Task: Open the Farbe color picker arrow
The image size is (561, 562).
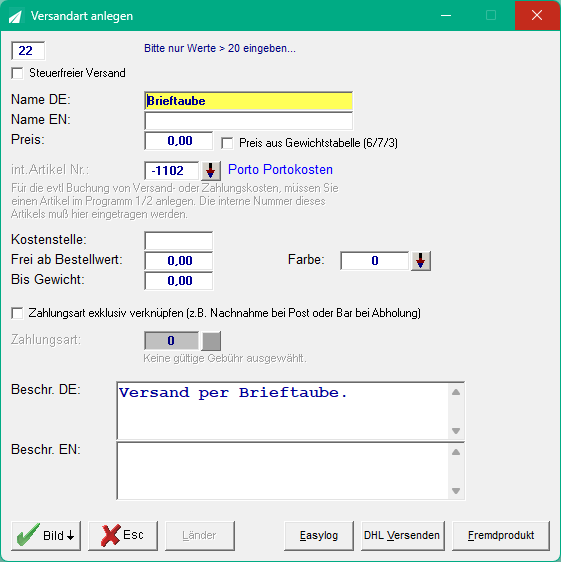Action: (x=420, y=261)
